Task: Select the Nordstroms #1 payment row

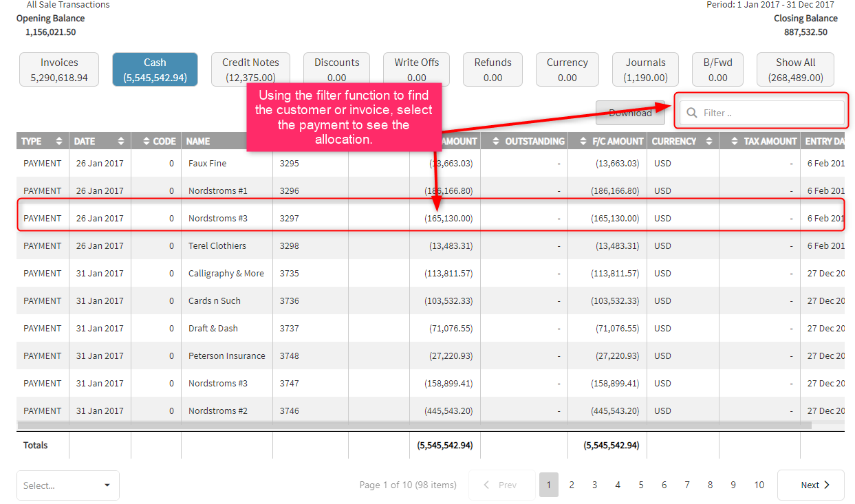Action: point(431,191)
